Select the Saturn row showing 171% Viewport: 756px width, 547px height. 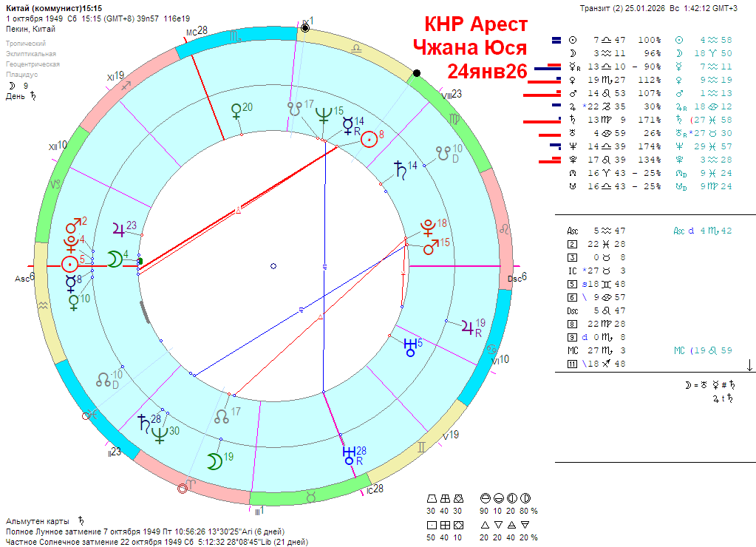pos(615,120)
